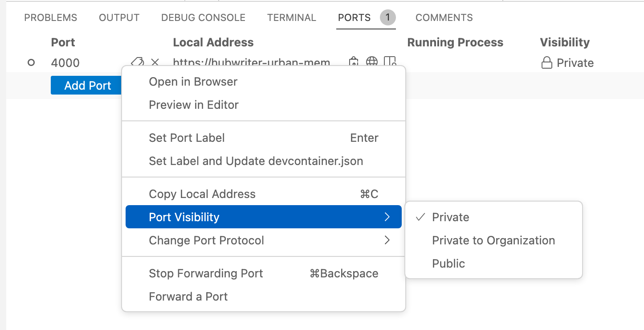Click the copy local address icon

click(x=354, y=62)
